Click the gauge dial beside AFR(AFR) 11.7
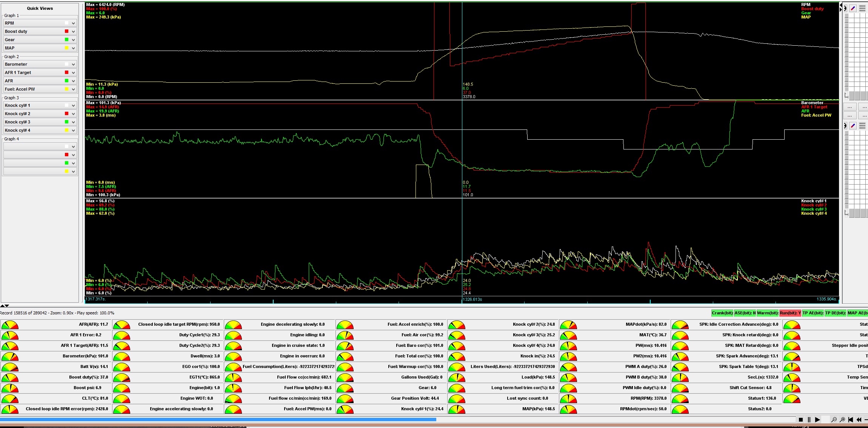This screenshot has height=428, width=868. pyautogui.click(x=10, y=325)
